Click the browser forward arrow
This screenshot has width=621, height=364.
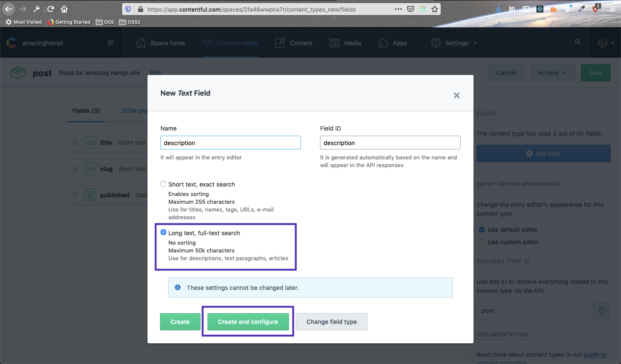[x=23, y=9]
